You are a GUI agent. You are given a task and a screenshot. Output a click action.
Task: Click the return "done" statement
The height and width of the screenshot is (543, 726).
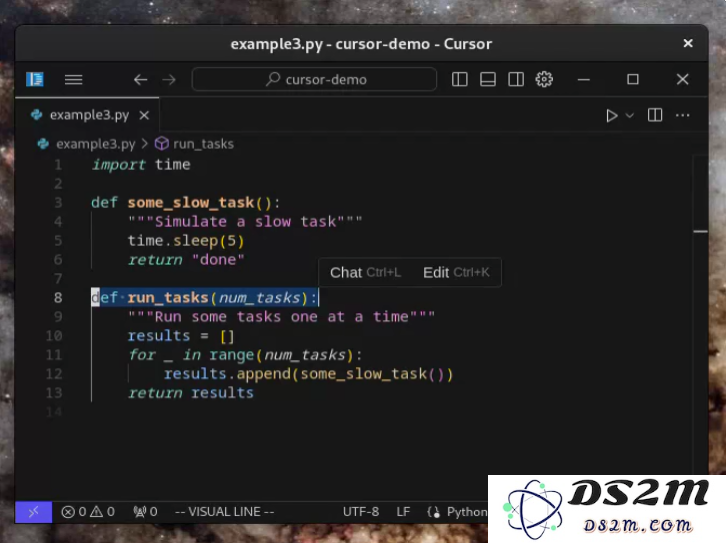(186, 260)
